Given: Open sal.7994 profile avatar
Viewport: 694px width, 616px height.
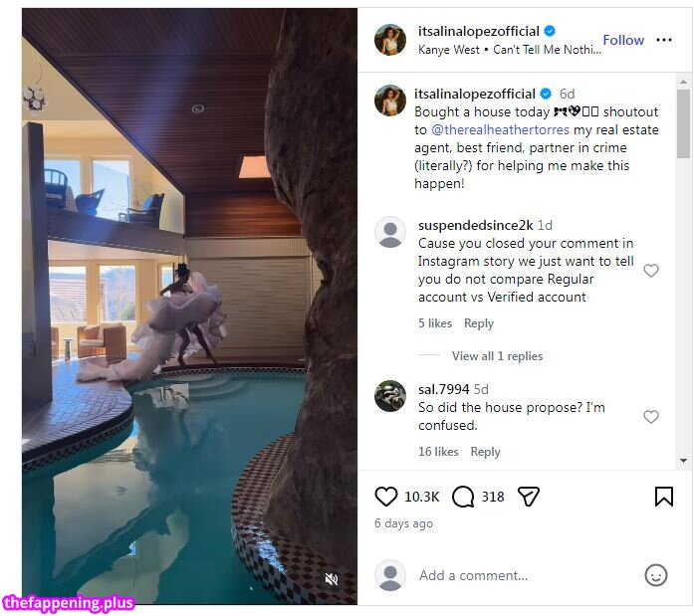Looking at the screenshot, I should pos(390,396).
